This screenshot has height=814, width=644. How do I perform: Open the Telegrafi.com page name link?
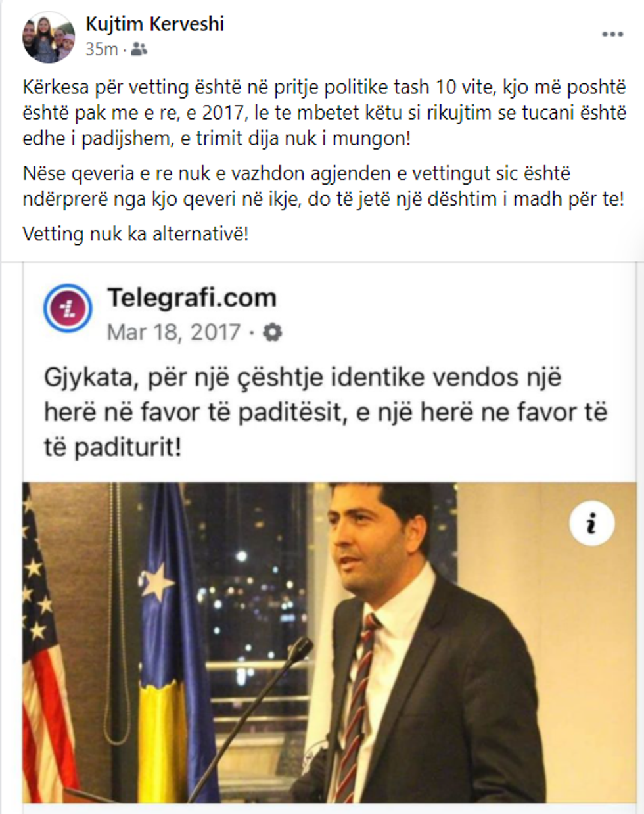pyautogui.click(x=191, y=298)
